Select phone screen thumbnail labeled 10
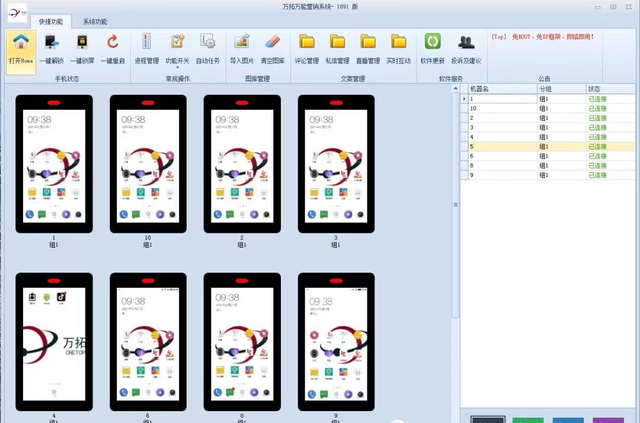Screen dimensions: 640x423 (x=147, y=162)
